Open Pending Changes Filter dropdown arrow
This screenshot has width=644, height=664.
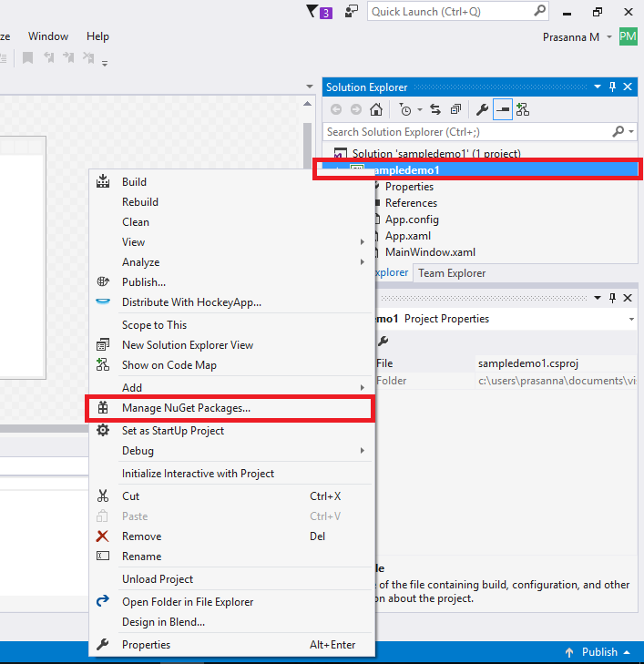[x=420, y=109]
